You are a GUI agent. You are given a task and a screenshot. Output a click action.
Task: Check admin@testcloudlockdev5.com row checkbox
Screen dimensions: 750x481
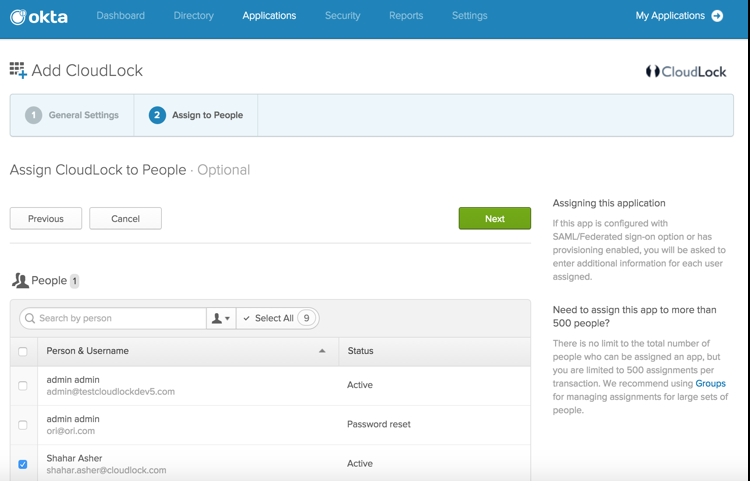22,386
